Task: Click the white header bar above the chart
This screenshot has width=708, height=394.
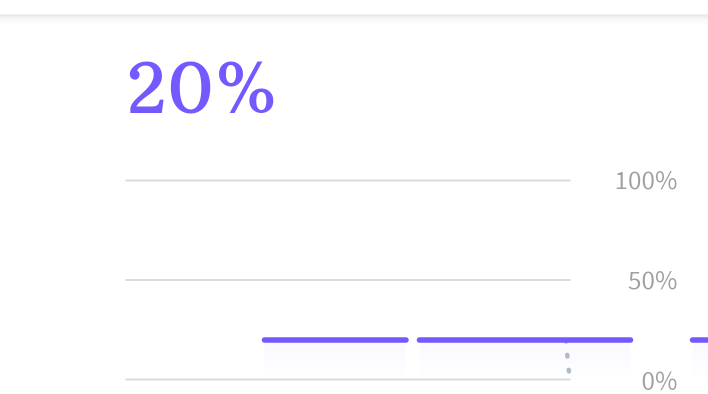Action: point(354,7)
